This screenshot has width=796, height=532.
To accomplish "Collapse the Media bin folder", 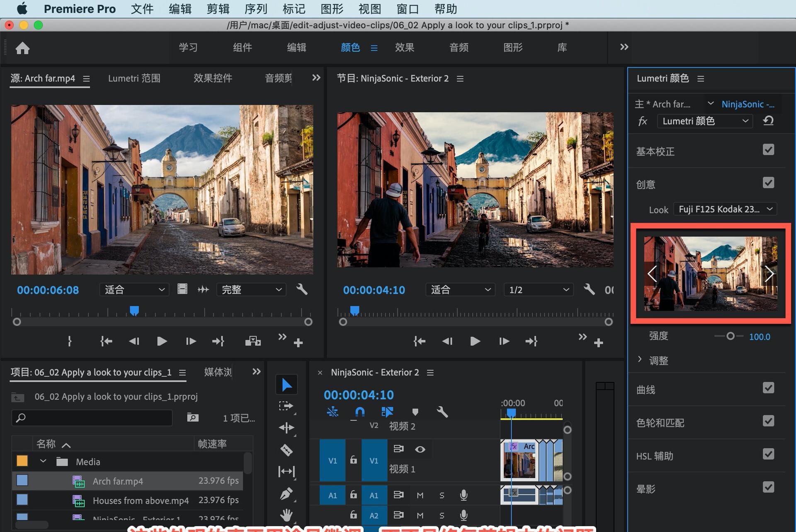I will [x=43, y=461].
